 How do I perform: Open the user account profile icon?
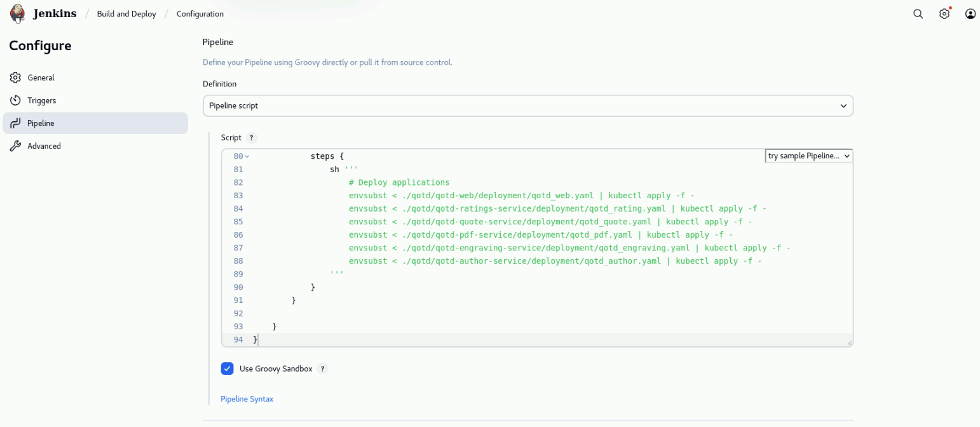click(970, 14)
